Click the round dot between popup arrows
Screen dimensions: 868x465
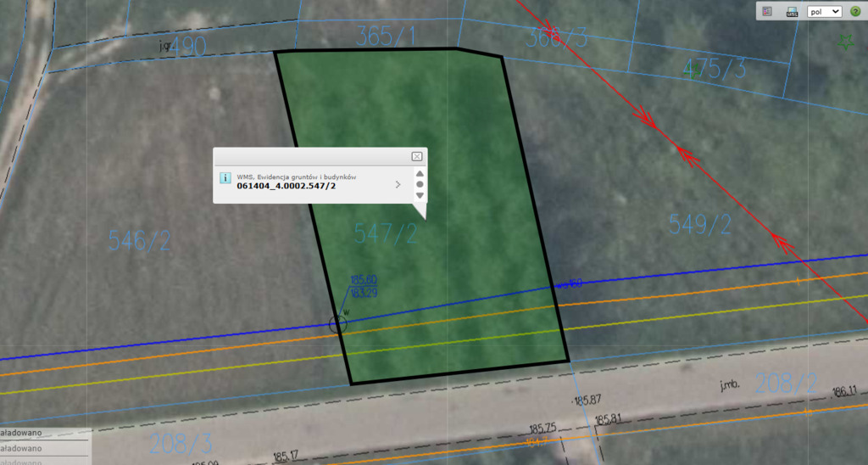tap(420, 184)
